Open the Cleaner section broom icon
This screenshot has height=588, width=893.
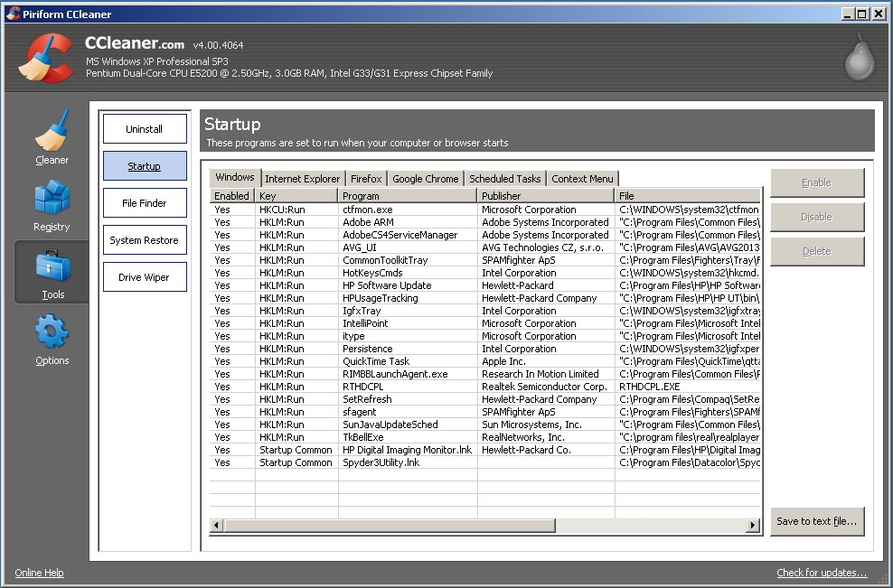point(52,131)
